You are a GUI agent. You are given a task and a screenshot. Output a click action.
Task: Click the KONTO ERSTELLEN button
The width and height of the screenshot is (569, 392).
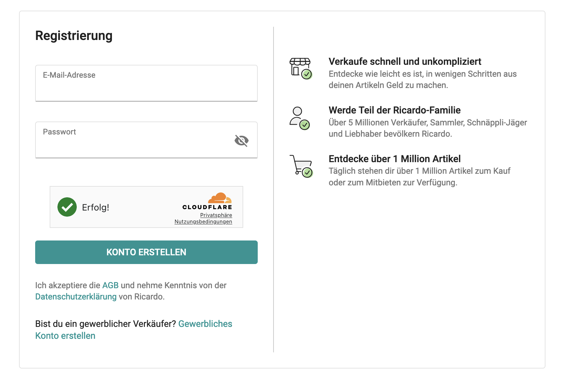(146, 252)
